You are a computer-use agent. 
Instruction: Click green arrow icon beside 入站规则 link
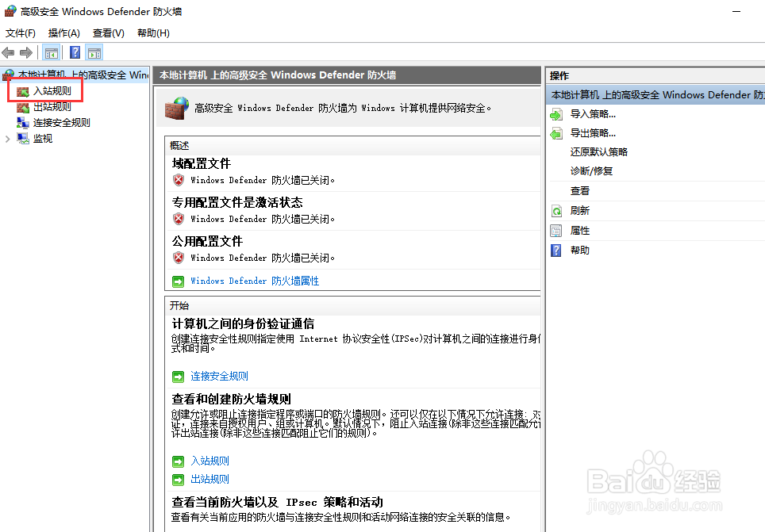[x=178, y=461]
